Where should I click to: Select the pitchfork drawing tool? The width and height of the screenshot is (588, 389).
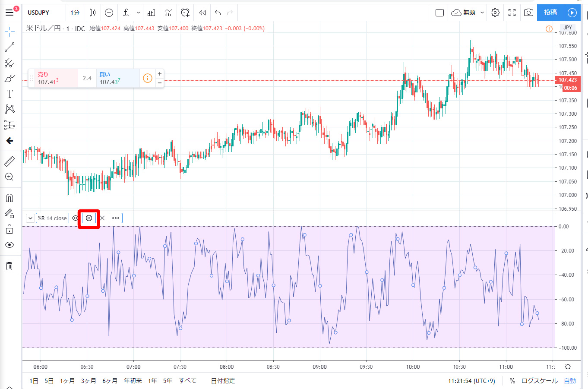coord(9,63)
